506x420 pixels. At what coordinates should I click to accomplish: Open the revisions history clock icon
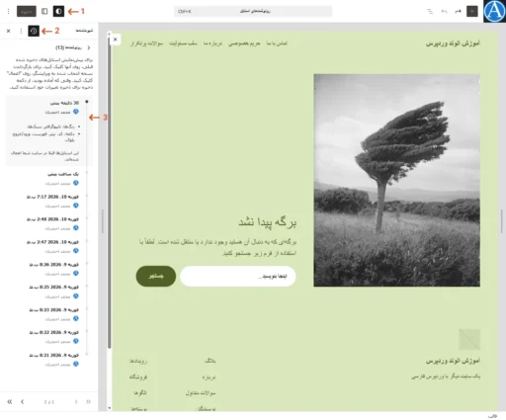tap(34, 31)
